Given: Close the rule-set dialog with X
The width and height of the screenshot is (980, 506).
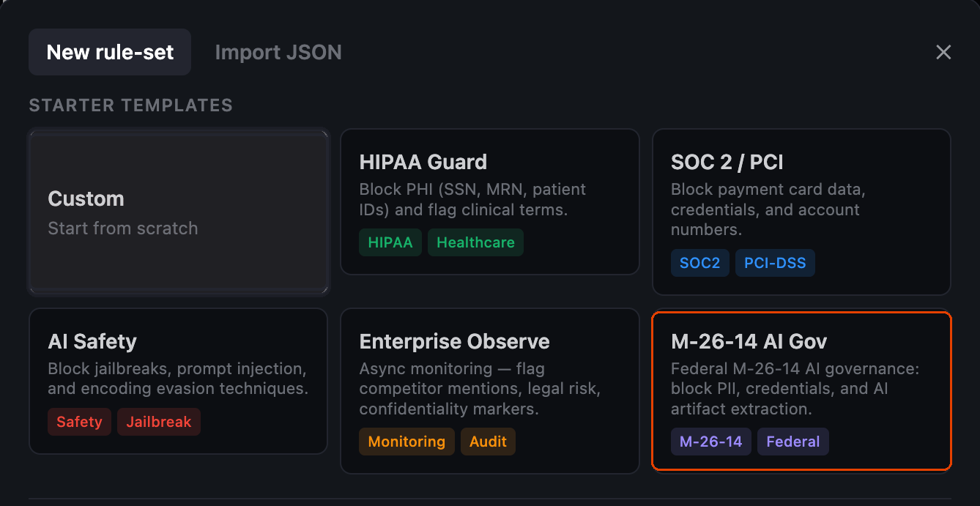Looking at the screenshot, I should tap(943, 52).
